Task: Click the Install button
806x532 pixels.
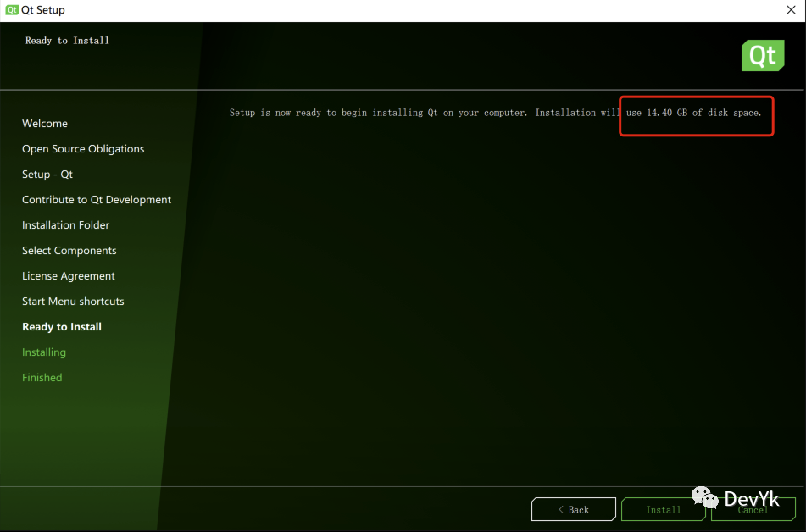Action: [x=663, y=509]
